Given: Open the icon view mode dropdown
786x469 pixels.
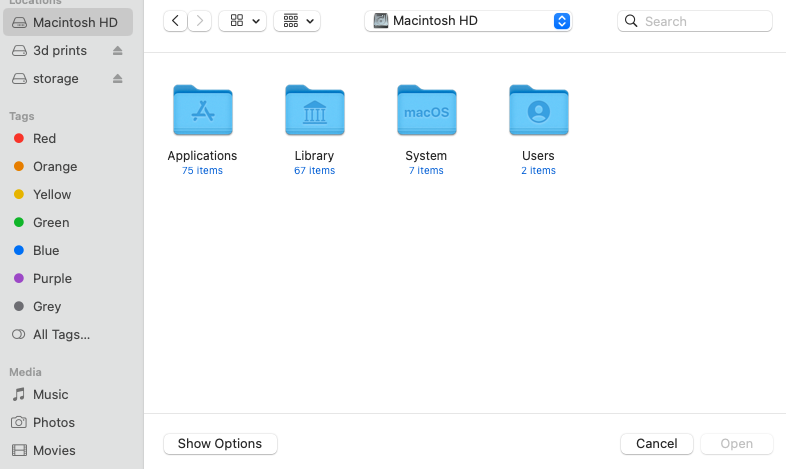Looking at the screenshot, I should (243, 21).
